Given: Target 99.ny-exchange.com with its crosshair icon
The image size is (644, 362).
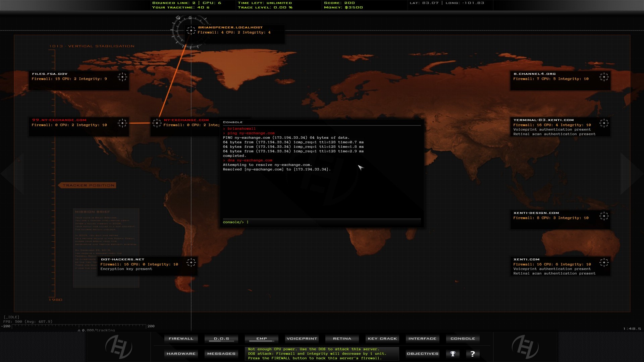Looking at the screenshot, I should tap(123, 123).
